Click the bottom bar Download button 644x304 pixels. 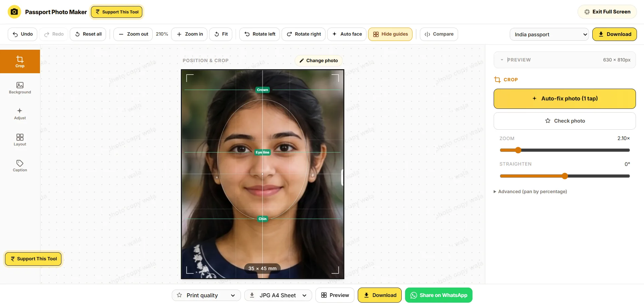click(380, 295)
